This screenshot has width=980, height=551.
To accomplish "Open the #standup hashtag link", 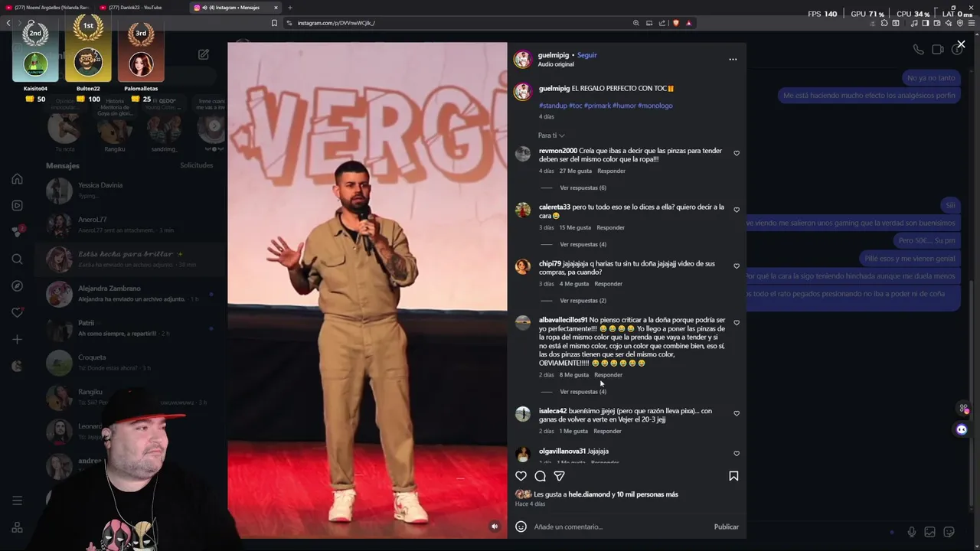I will tap(553, 106).
